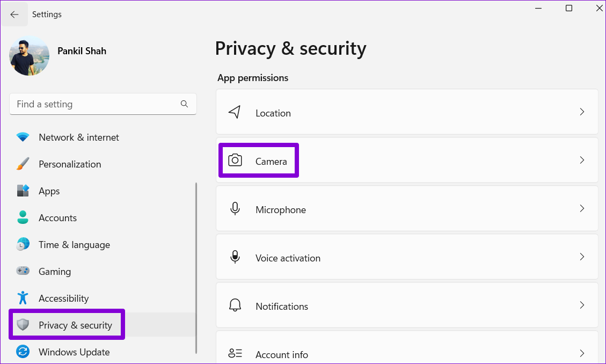The image size is (606, 364).
Task: Go to Accounts in sidebar
Action: pyautogui.click(x=57, y=218)
